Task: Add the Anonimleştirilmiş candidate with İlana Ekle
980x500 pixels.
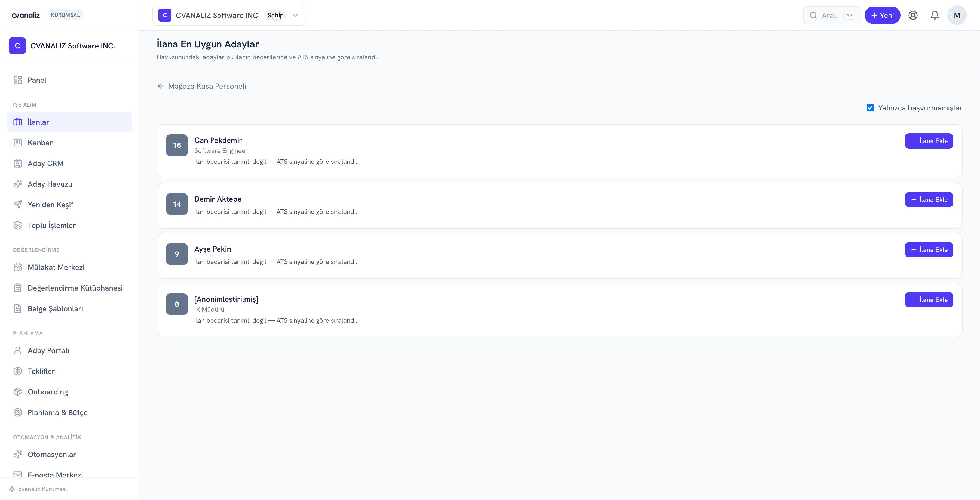Action: tap(929, 300)
